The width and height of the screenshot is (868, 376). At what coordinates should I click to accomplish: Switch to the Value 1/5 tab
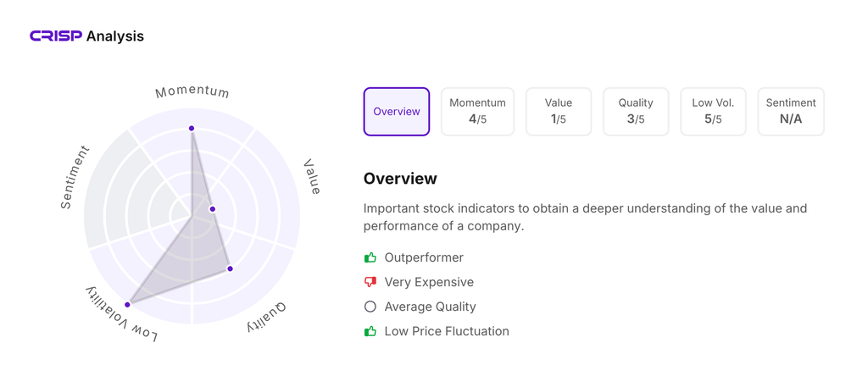pos(558,112)
